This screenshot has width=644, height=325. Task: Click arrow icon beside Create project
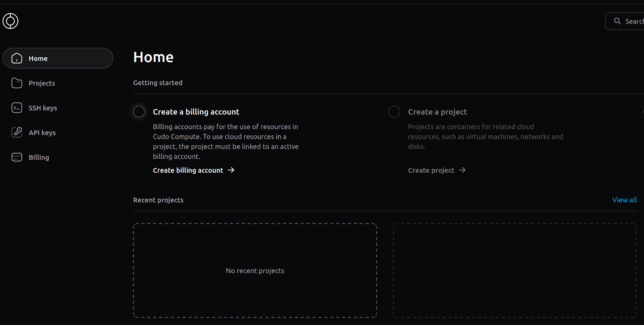click(462, 170)
